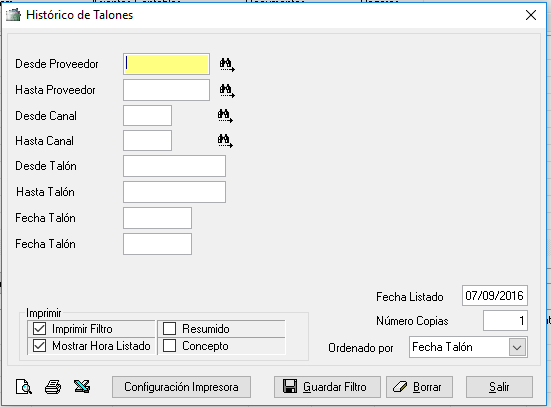Open print preview magnifier icon
The width and height of the screenshot is (551, 407).
tap(24, 387)
